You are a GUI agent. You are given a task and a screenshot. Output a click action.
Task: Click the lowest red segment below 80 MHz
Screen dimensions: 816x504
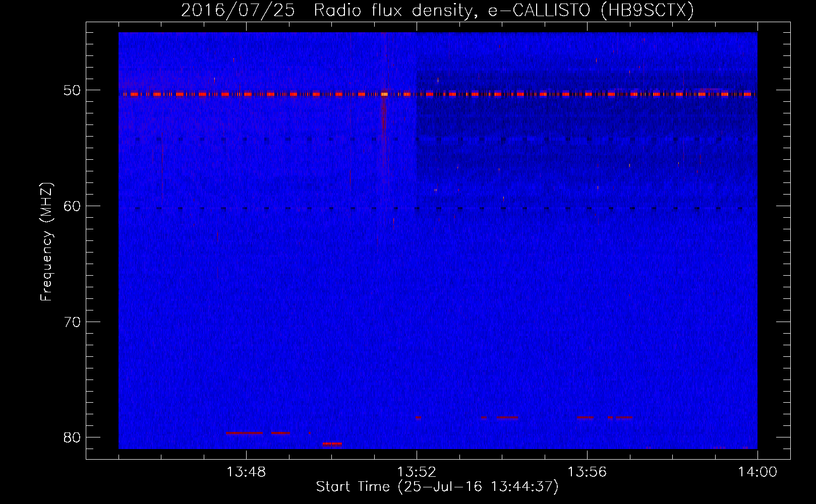[x=332, y=444]
